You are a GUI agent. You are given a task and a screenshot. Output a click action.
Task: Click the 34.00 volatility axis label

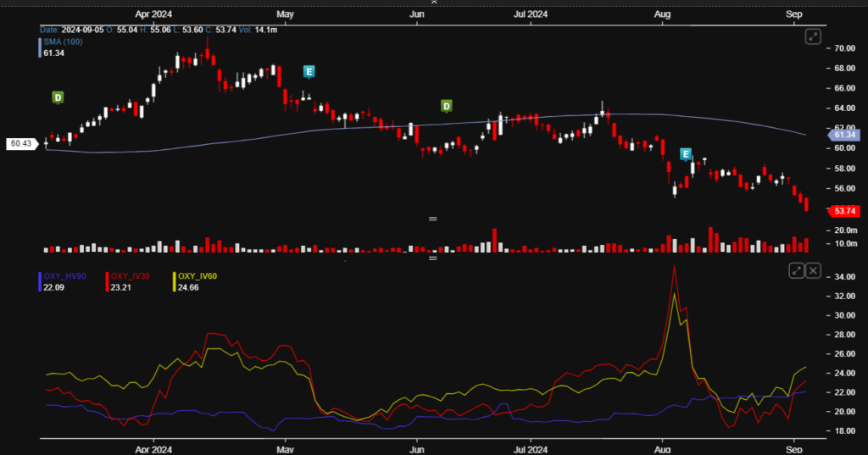click(x=845, y=277)
